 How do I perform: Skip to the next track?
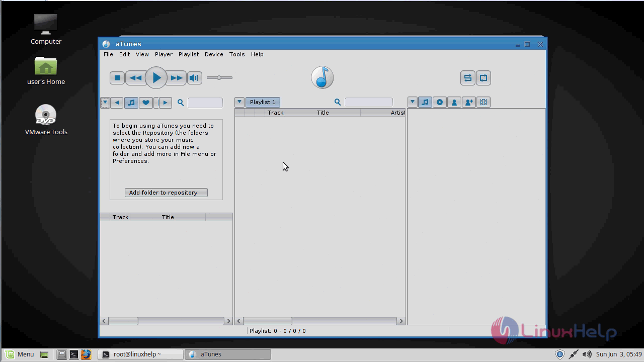tap(177, 78)
